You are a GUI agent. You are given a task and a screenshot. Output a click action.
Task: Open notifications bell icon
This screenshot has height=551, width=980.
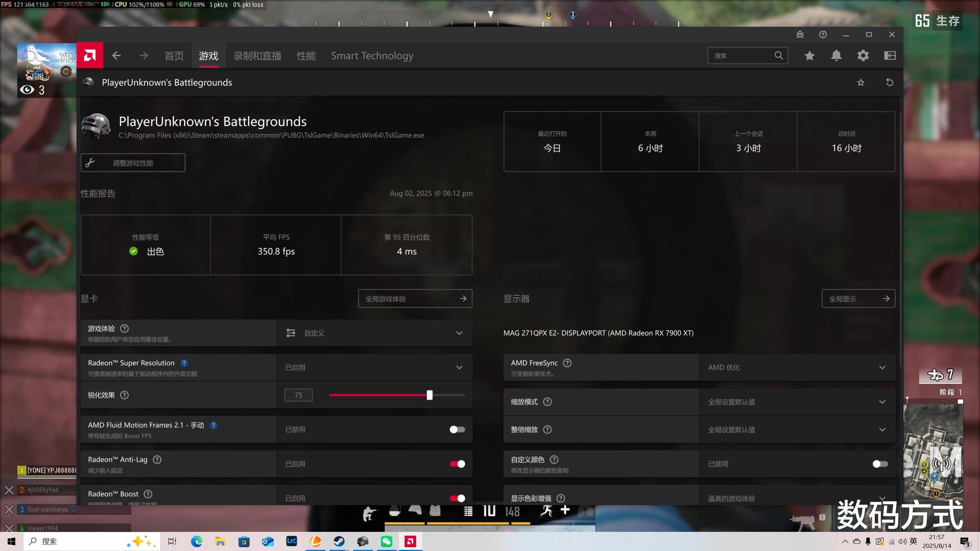[x=836, y=55]
